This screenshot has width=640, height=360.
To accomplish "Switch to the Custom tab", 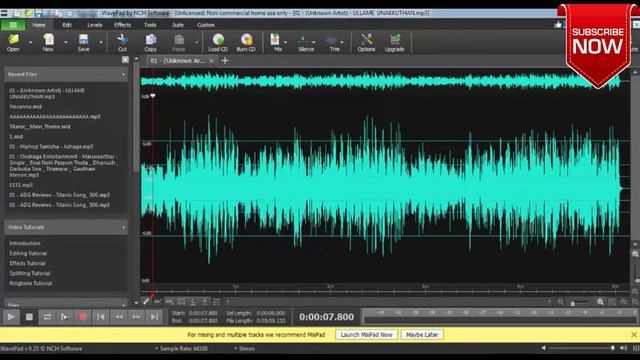I will click(x=206, y=25).
